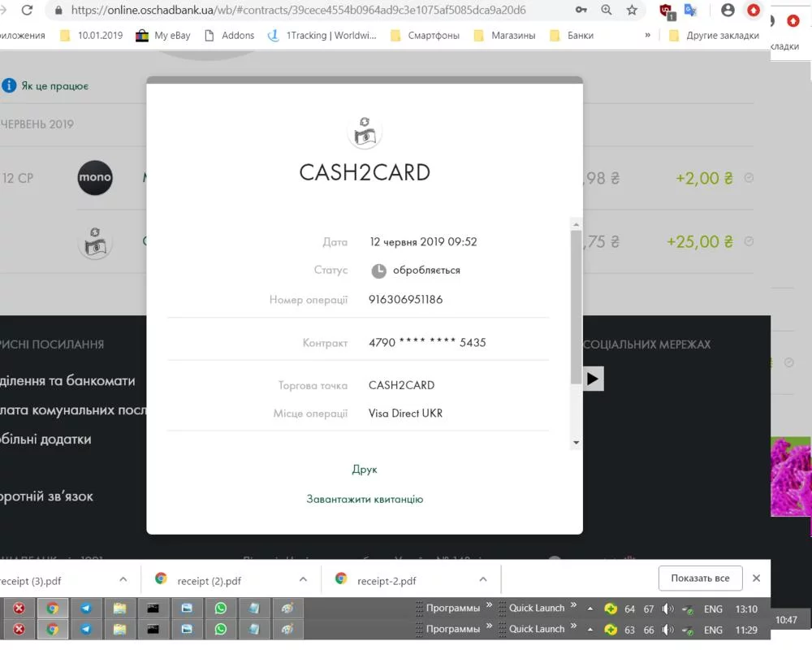The height and width of the screenshot is (650, 812).
Task: Click the red X icon in the 11:29 taskbar
Action: click(19, 629)
